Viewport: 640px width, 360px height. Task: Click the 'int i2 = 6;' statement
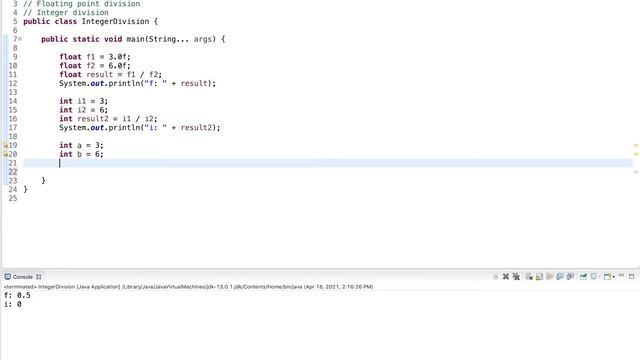click(83, 110)
